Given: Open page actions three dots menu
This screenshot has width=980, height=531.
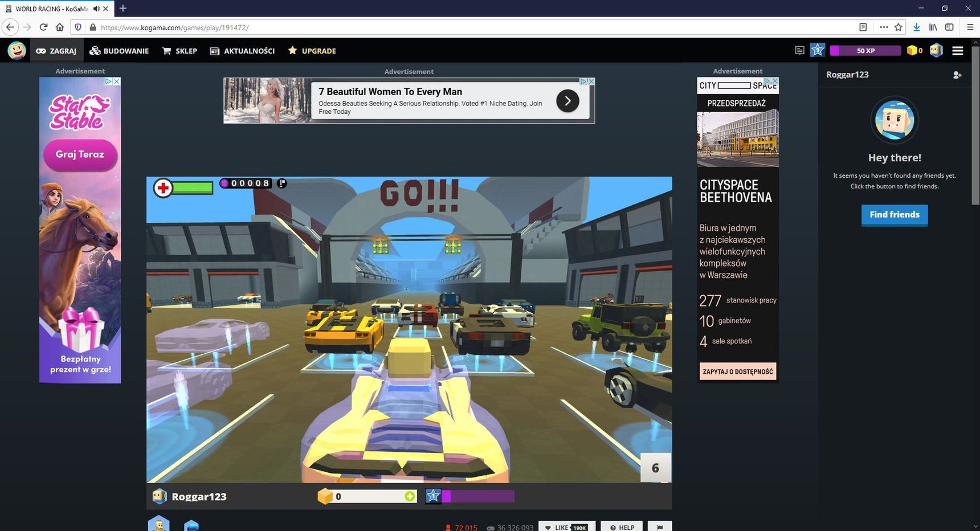Looking at the screenshot, I should (x=884, y=27).
